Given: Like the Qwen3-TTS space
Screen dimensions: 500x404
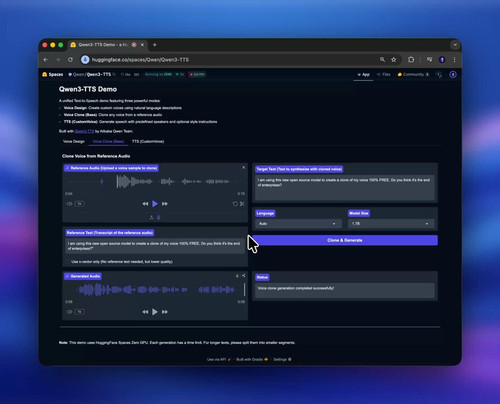Looking at the screenshot, I should click(126, 74).
